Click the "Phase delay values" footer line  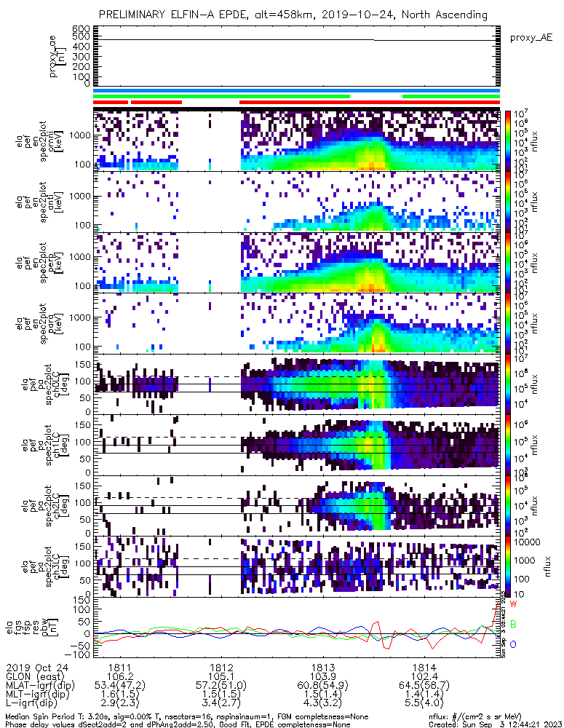tap(178, 724)
